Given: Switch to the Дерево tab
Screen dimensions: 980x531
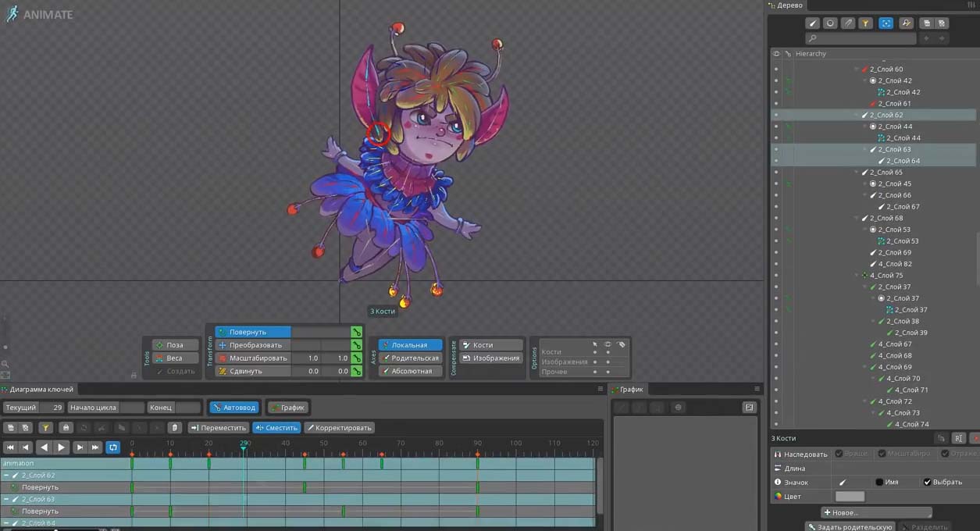Looking at the screenshot, I should click(x=786, y=5).
